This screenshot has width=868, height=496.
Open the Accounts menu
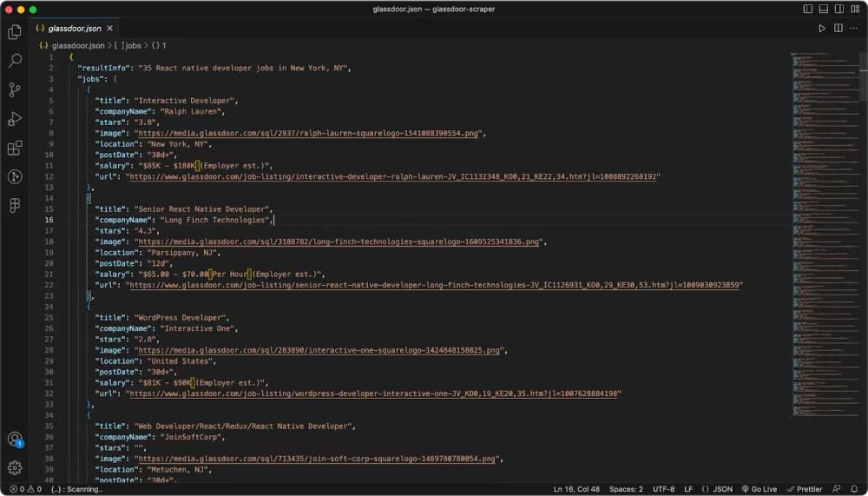coord(15,440)
